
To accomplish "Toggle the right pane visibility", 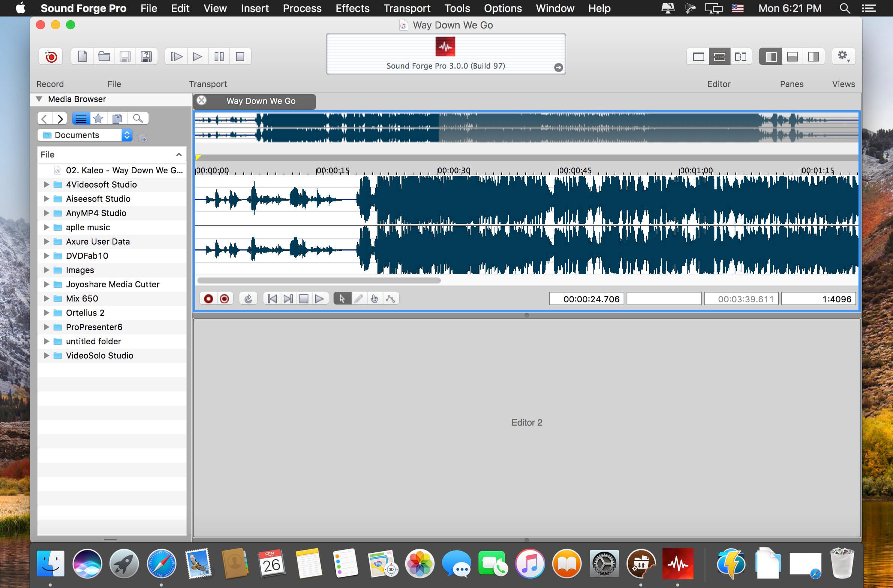I will pos(813,57).
